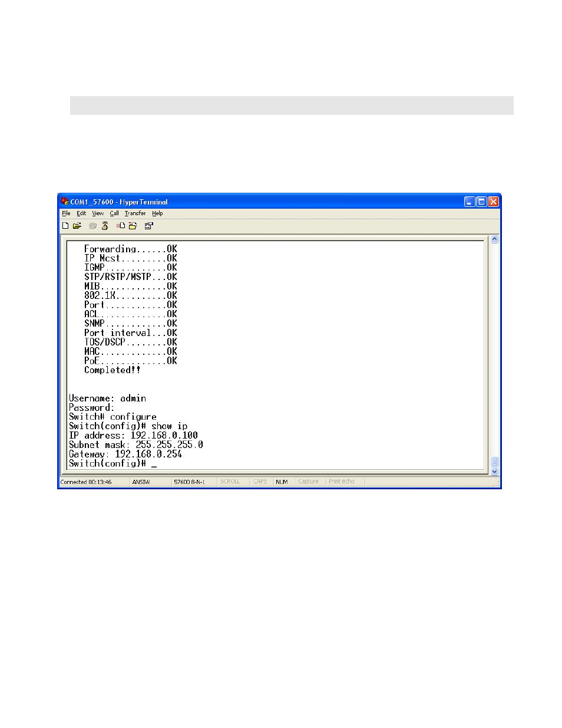The image size is (562, 728).
Task: Click the Call telephone toolbar icon
Action: 92,226
